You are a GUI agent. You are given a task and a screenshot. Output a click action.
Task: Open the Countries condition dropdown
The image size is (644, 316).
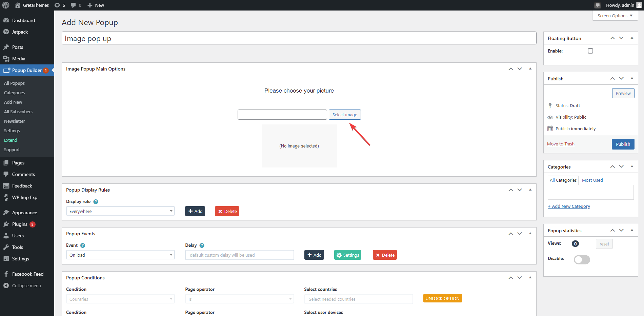pyautogui.click(x=120, y=299)
